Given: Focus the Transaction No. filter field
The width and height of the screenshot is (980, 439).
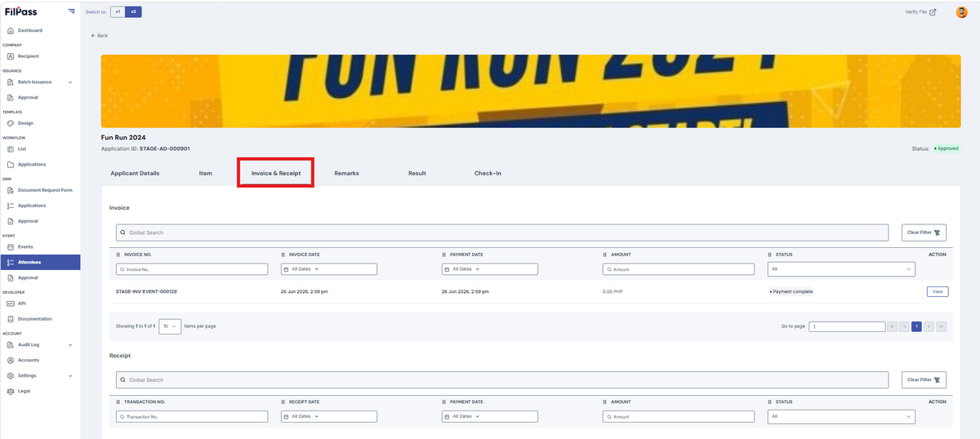Looking at the screenshot, I should [192, 416].
